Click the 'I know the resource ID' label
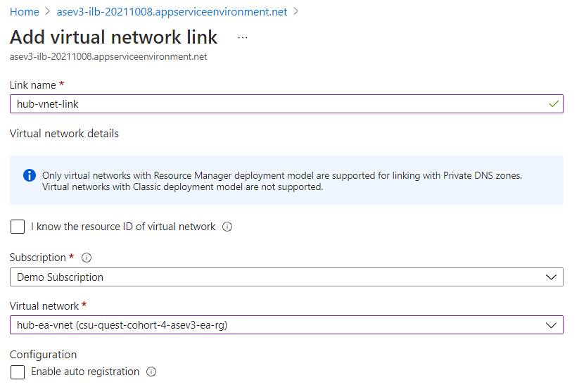The height and width of the screenshot is (392, 579). click(123, 227)
